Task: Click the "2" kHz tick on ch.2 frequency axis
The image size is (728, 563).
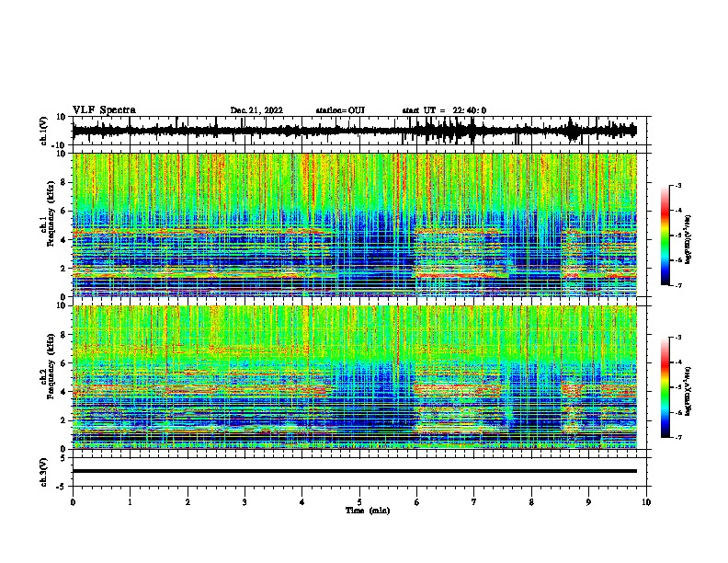Action: (x=63, y=420)
